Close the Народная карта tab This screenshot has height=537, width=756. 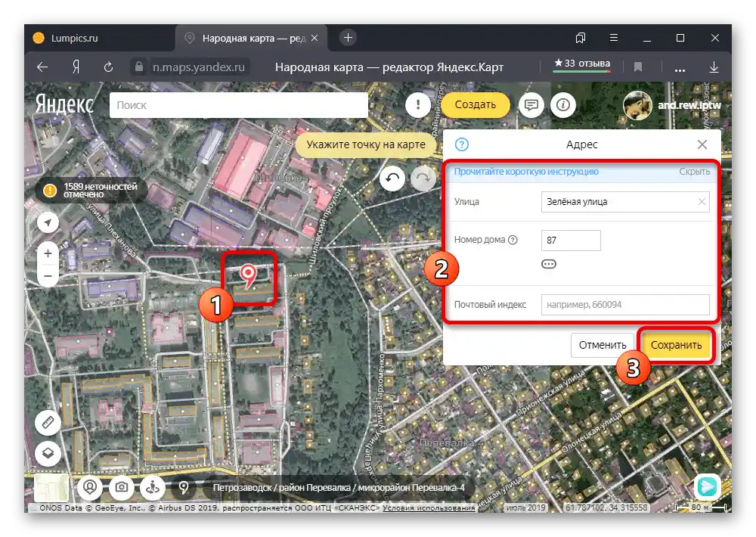[314, 38]
